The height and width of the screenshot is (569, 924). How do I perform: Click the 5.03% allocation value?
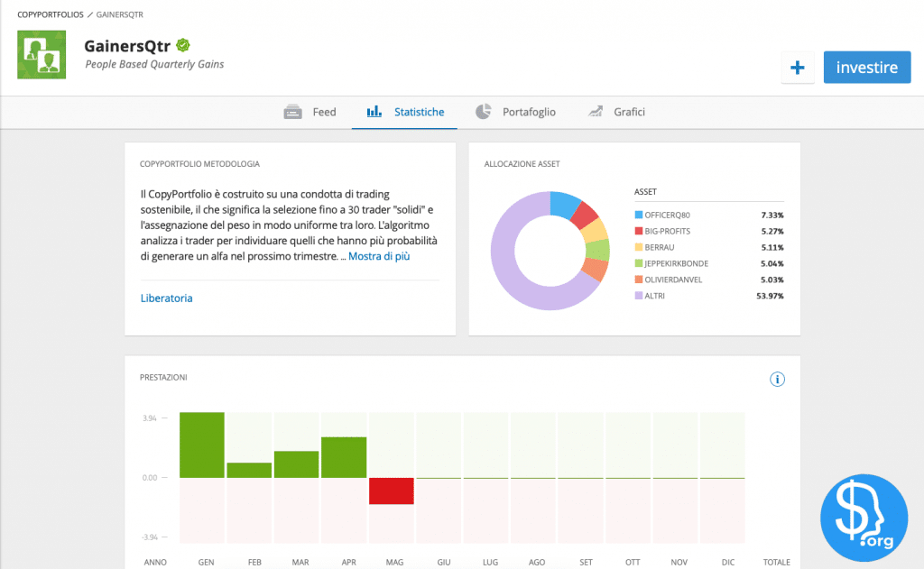coord(772,280)
